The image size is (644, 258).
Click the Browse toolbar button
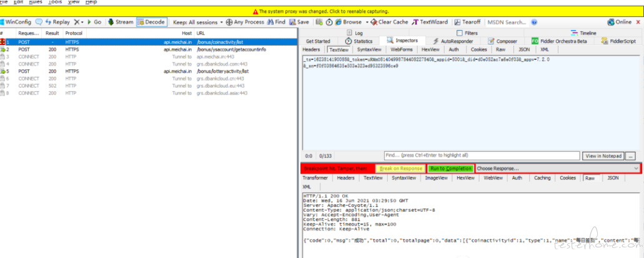[349, 22]
